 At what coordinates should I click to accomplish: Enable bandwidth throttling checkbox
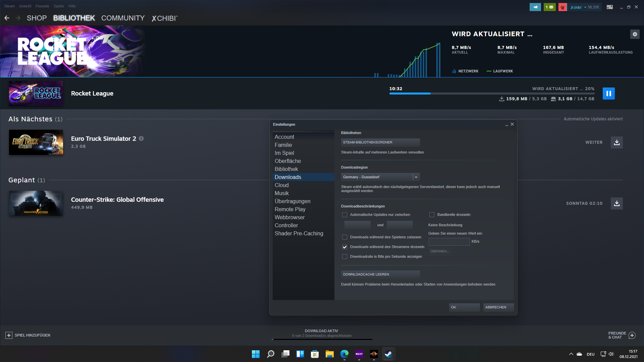tap(432, 215)
